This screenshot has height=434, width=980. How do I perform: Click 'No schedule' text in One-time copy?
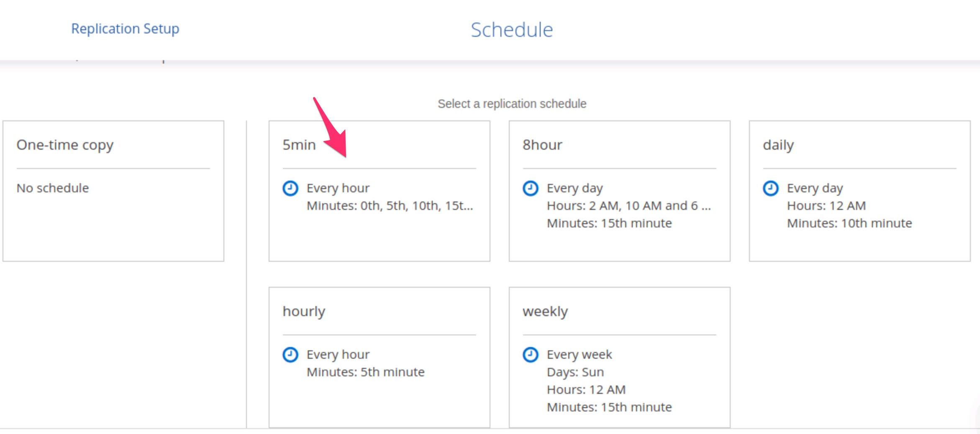pyautogui.click(x=53, y=188)
